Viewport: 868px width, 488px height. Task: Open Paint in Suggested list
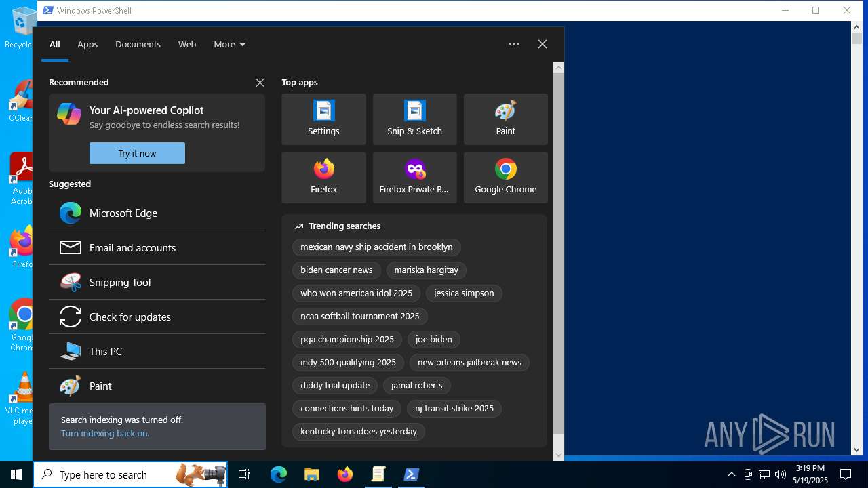coord(157,386)
